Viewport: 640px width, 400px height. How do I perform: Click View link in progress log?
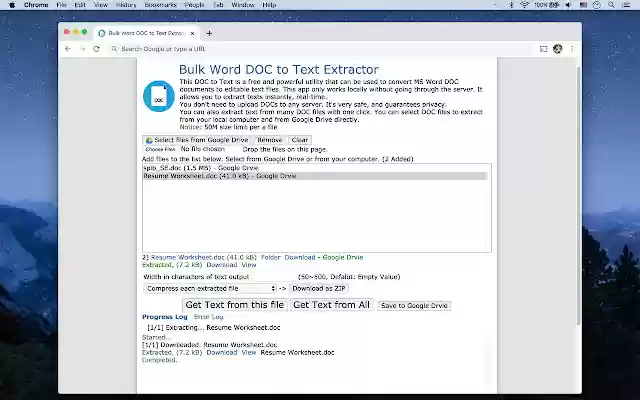[249, 353]
